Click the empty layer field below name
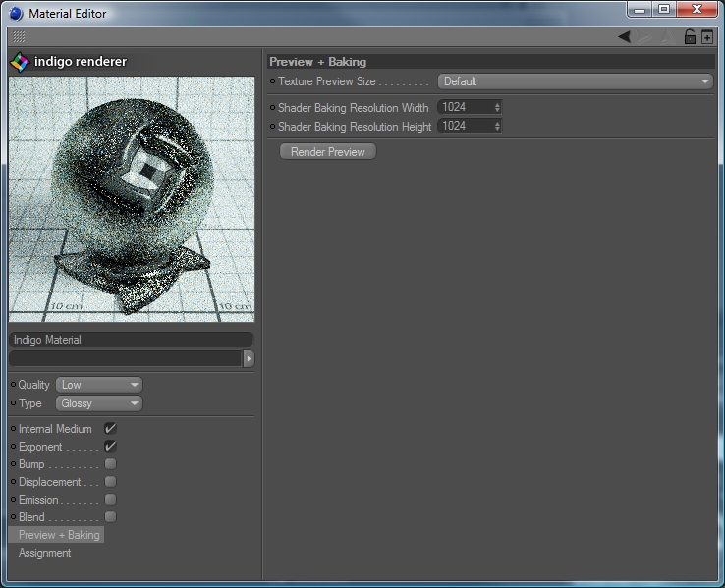 tap(126, 358)
